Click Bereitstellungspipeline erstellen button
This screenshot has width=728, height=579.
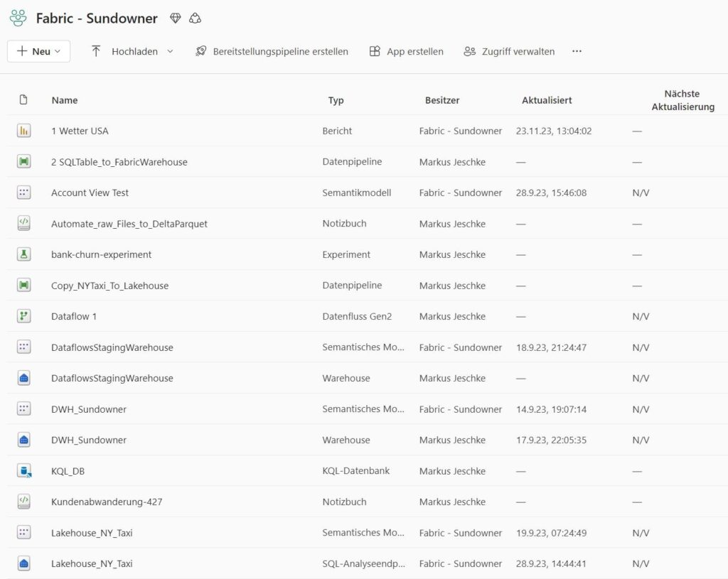coord(272,51)
